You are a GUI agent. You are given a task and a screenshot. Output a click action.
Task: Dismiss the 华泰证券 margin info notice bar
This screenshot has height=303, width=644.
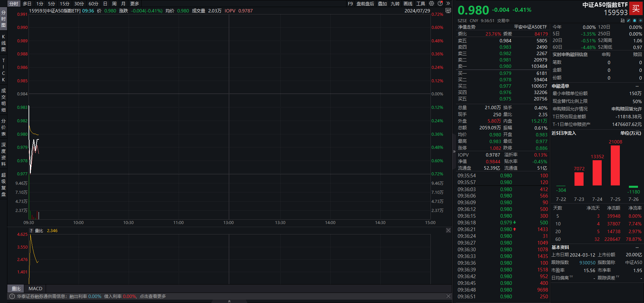coord(448,296)
